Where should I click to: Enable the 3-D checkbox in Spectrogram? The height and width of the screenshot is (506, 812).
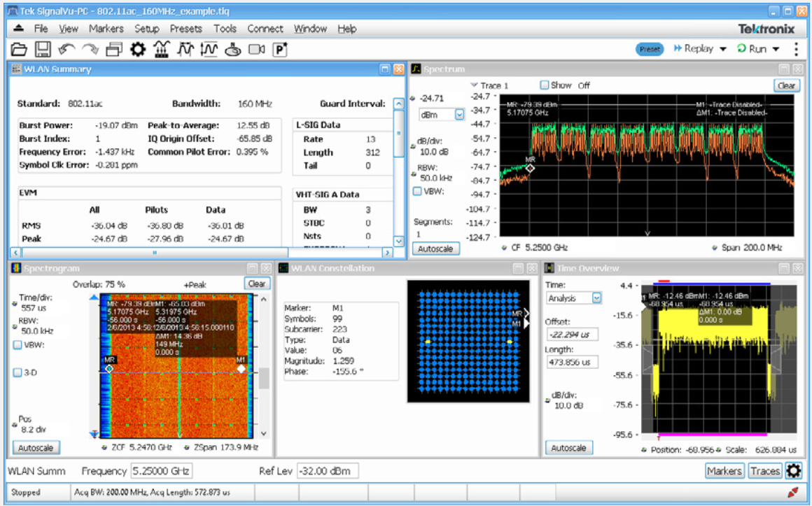(17, 372)
